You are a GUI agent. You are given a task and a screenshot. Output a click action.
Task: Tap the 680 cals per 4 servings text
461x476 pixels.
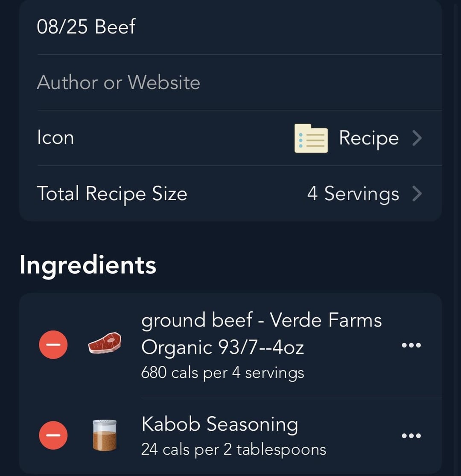tap(222, 373)
